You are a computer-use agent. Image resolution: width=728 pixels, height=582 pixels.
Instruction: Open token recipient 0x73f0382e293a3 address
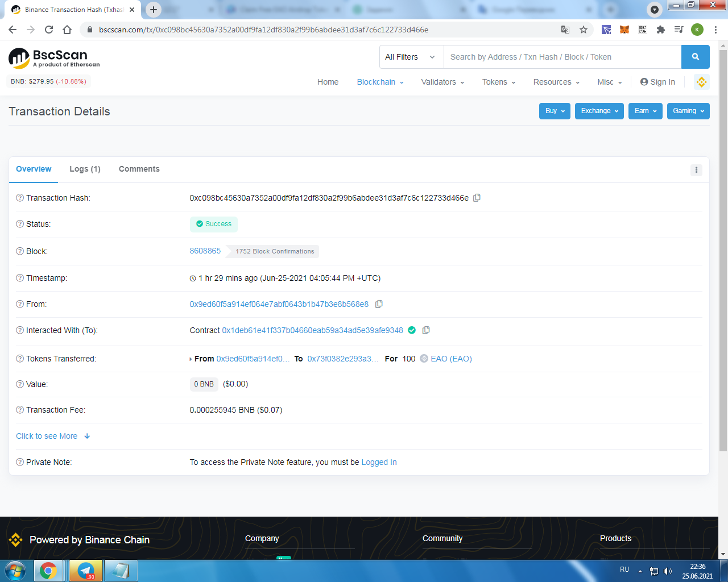tap(343, 359)
